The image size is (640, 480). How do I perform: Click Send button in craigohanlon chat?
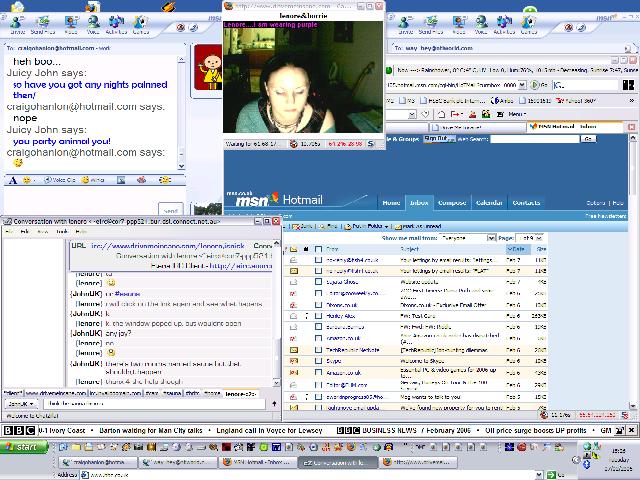click(170, 209)
